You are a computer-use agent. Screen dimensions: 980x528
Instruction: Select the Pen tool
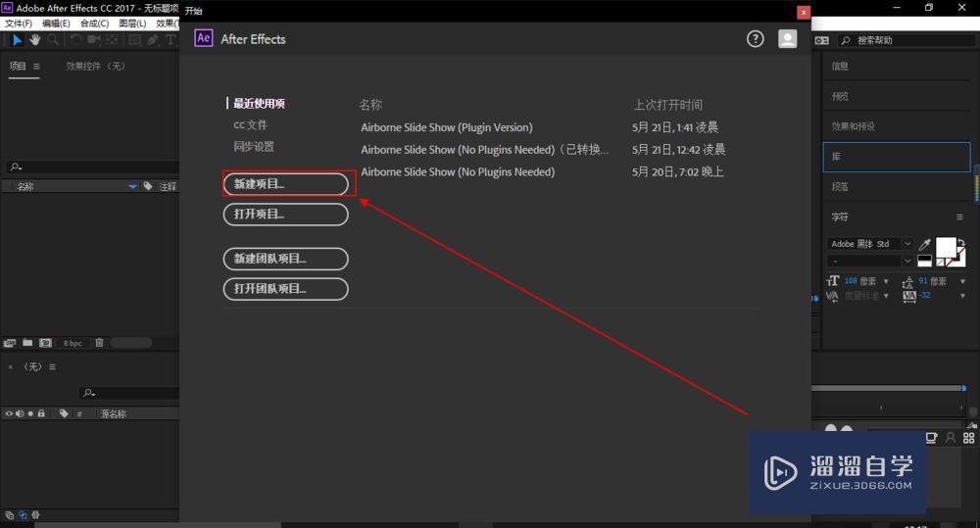[153, 40]
